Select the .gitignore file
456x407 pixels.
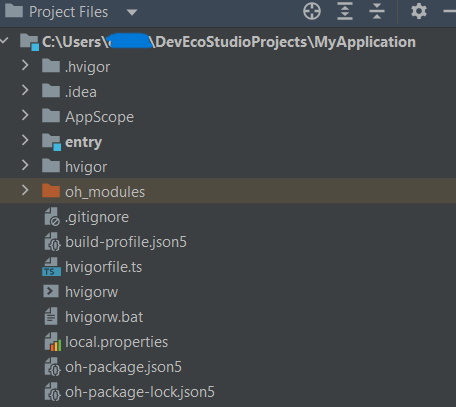coord(97,217)
